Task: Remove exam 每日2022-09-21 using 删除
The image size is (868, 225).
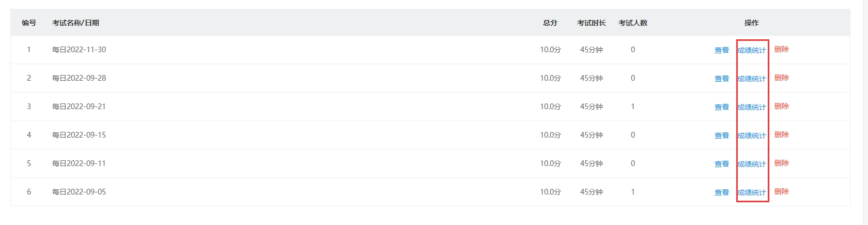Action: pyautogui.click(x=781, y=107)
